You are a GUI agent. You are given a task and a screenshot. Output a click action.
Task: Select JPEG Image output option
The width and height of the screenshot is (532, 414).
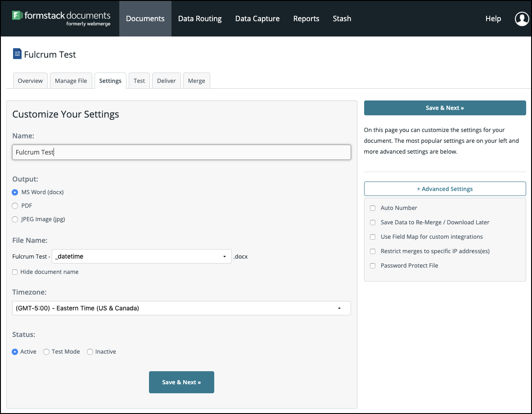[15, 219]
